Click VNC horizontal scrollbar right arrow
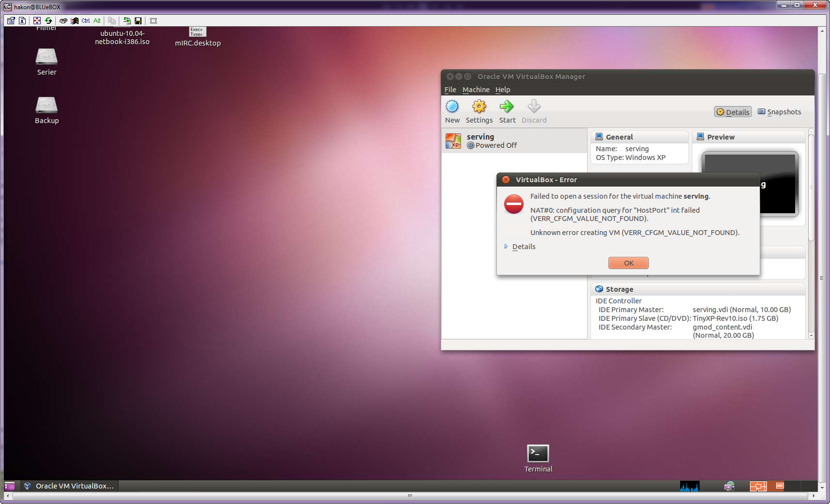The width and height of the screenshot is (830, 504). (x=814, y=496)
